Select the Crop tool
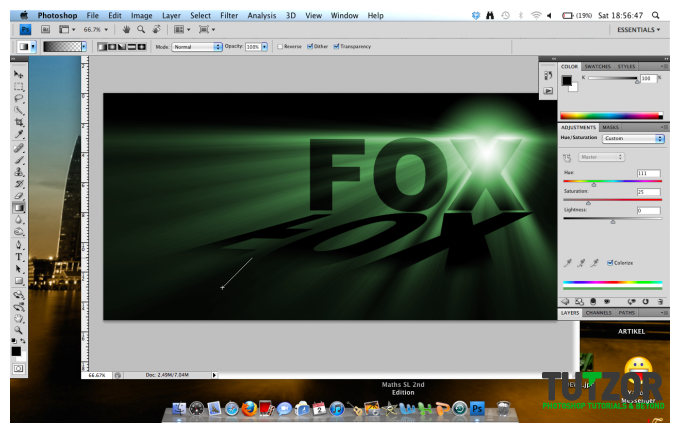 tap(19, 122)
